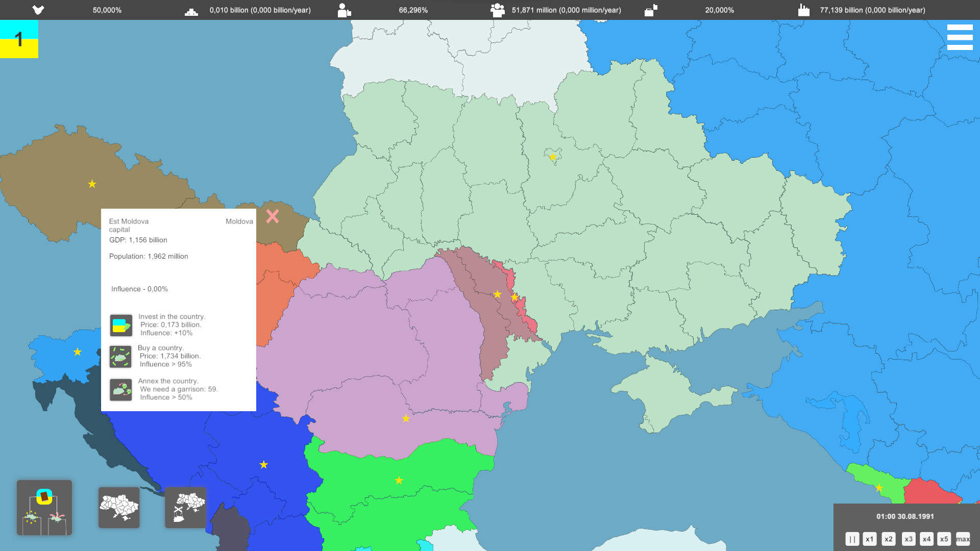Screen dimensions: 980x551
Task: Click the industry icon in the top bar
Action: [651, 10]
